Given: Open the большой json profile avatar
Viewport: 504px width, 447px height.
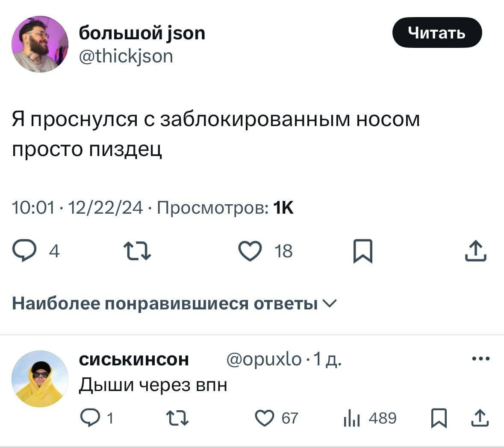Looking at the screenshot, I should click(39, 44).
